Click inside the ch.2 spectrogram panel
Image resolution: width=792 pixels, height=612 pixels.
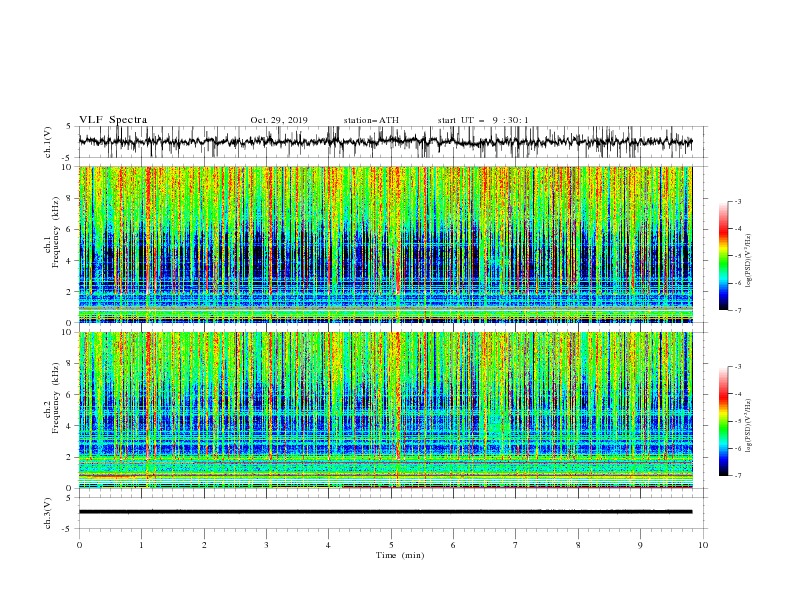coord(385,410)
